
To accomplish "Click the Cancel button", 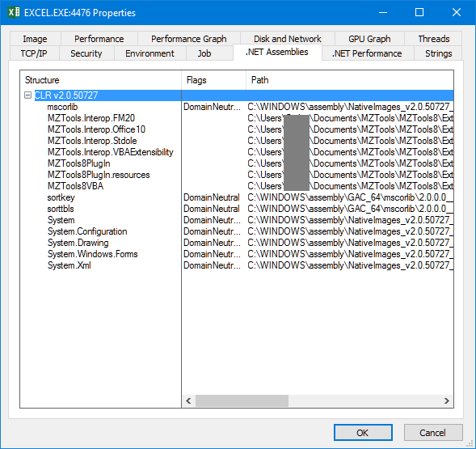I will pyautogui.click(x=433, y=432).
